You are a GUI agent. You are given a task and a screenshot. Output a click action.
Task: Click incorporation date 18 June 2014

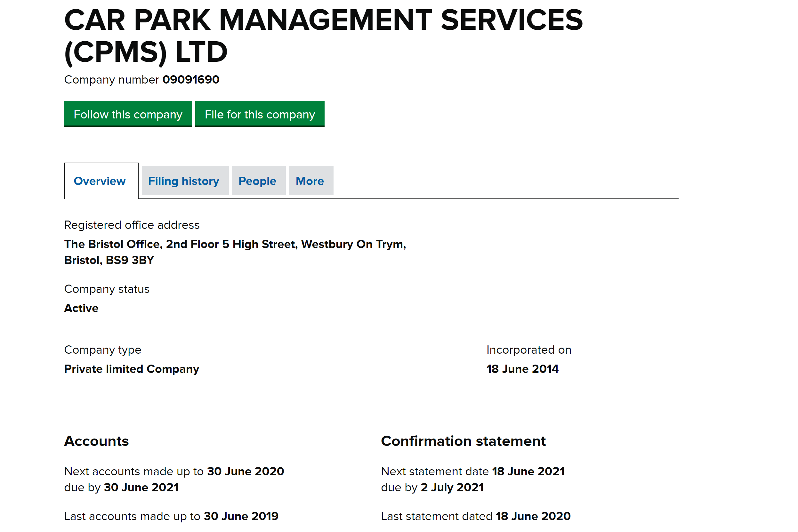(x=522, y=369)
